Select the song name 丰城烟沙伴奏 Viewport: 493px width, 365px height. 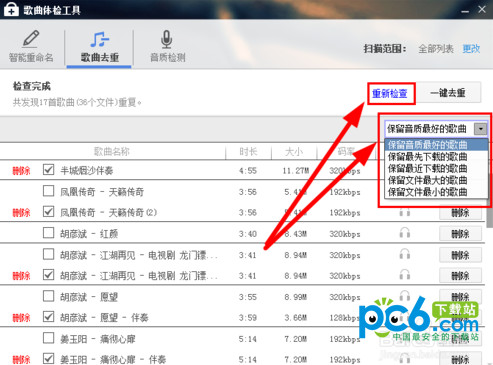(87, 171)
